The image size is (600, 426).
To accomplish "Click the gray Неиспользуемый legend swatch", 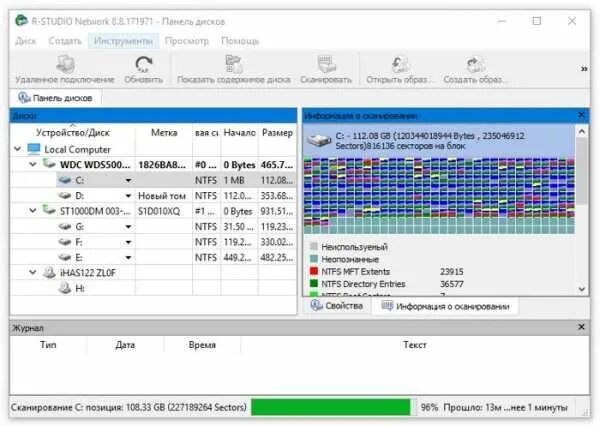I will pos(314,246).
